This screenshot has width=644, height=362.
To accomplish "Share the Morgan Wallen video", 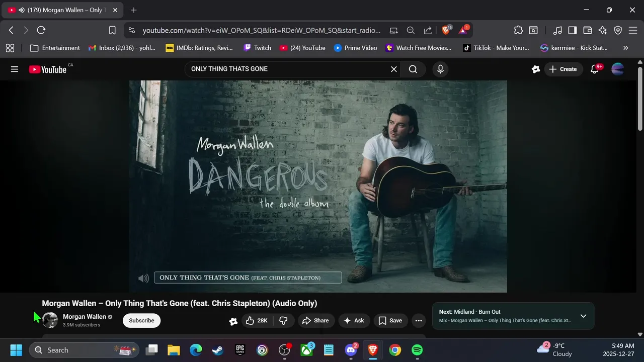I will 315,321.
